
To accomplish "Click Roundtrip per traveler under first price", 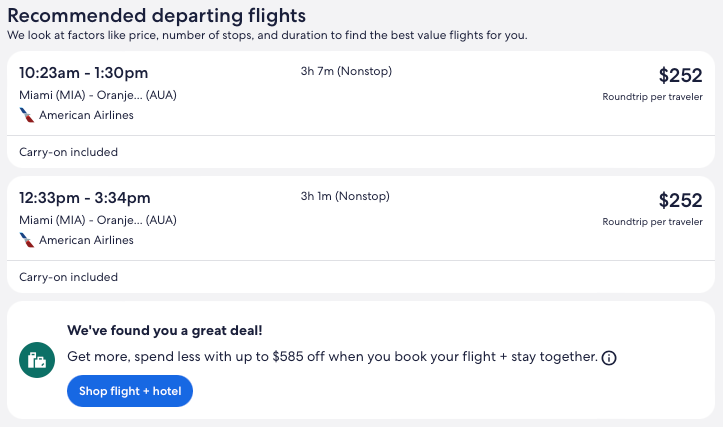I will click(x=652, y=97).
